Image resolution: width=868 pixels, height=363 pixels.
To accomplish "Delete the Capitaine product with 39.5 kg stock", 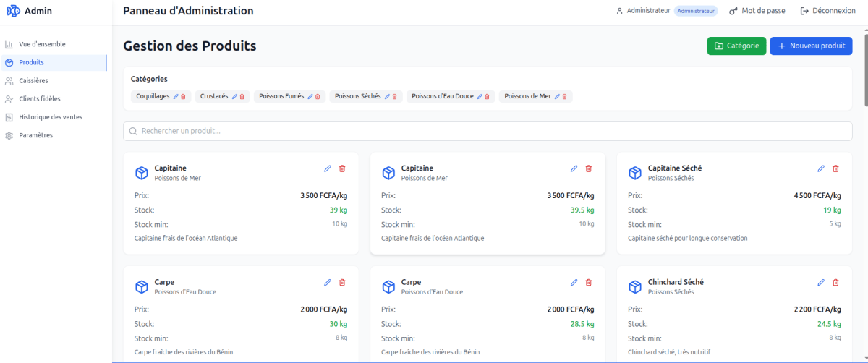I will pos(589,168).
